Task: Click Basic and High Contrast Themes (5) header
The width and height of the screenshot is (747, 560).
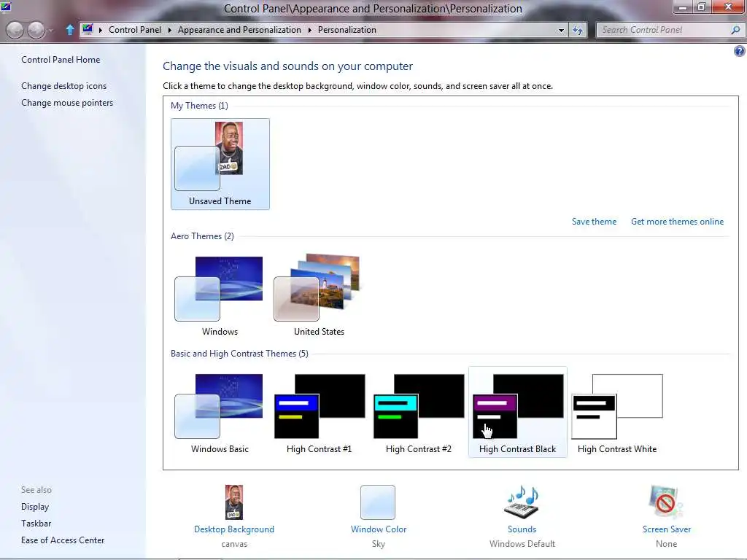Action: [239, 354]
